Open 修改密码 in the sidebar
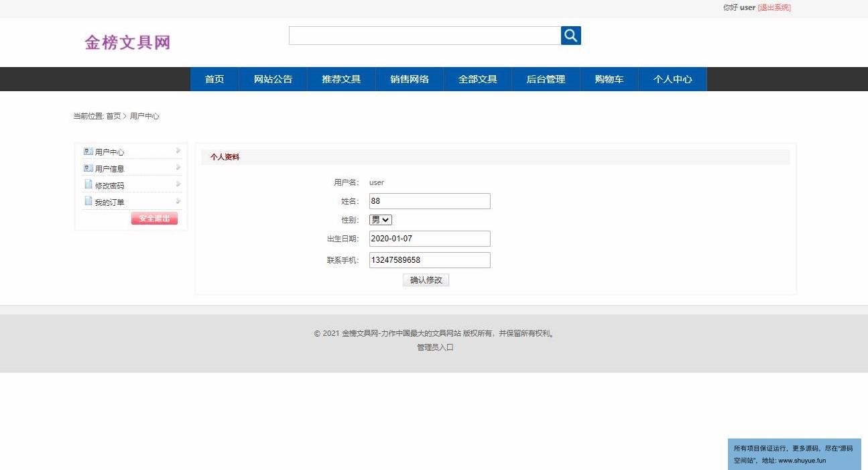The height and width of the screenshot is (470, 868). [109, 186]
